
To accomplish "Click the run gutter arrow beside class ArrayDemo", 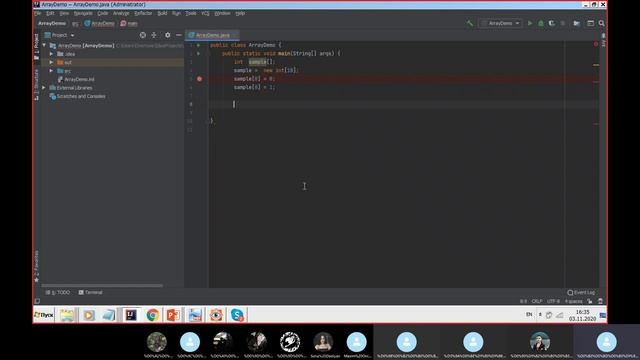I will (x=199, y=45).
